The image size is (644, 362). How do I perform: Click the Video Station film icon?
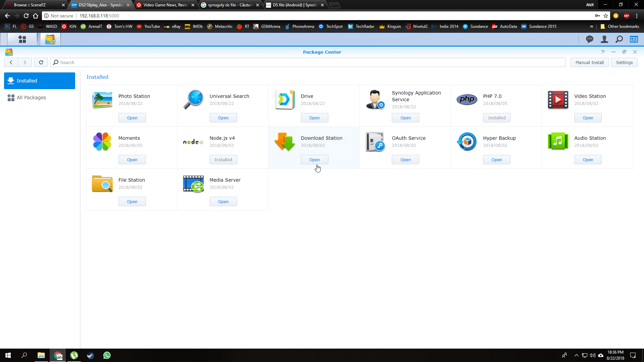point(558,100)
